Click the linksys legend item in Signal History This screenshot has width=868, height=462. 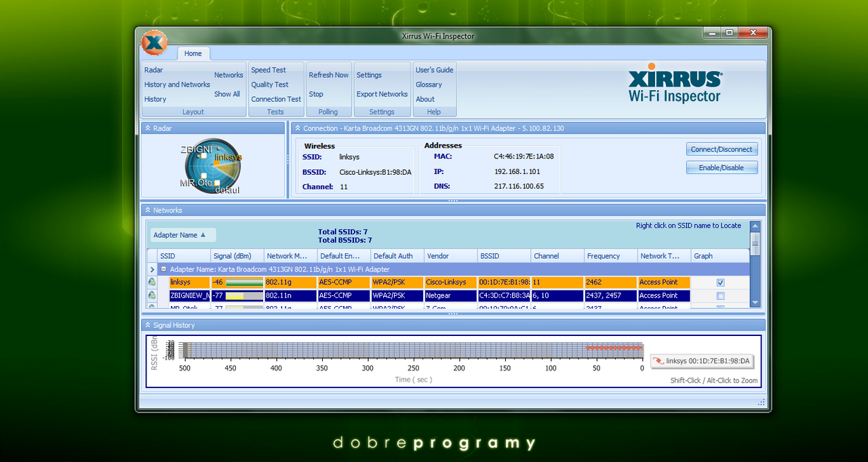coord(701,361)
